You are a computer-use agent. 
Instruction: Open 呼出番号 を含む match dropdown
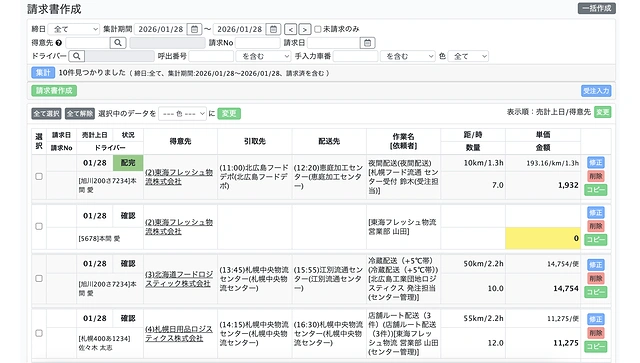(x=263, y=56)
